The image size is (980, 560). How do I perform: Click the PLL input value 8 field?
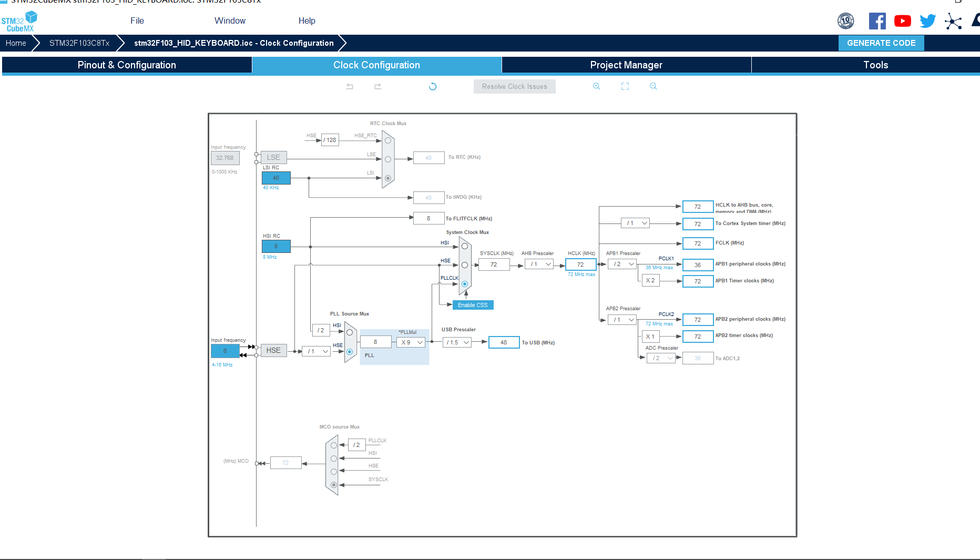(375, 342)
